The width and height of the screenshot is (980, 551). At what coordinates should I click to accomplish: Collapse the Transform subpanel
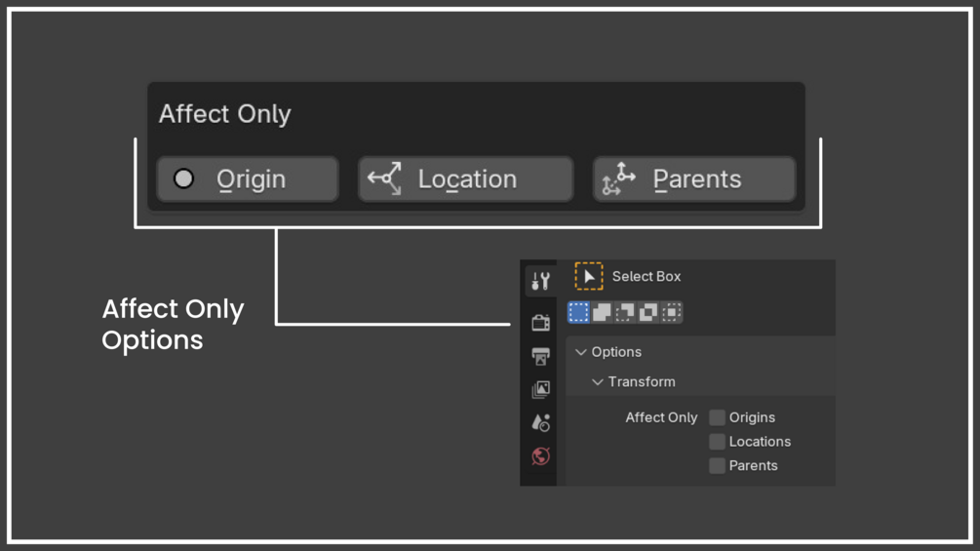[x=598, y=382]
